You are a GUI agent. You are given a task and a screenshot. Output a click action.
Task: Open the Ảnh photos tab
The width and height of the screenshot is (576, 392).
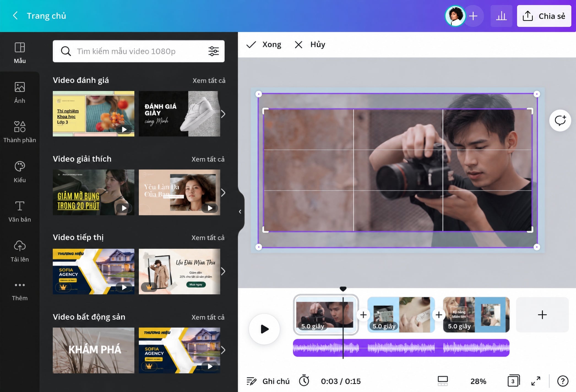pyautogui.click(x=20, y=92)
